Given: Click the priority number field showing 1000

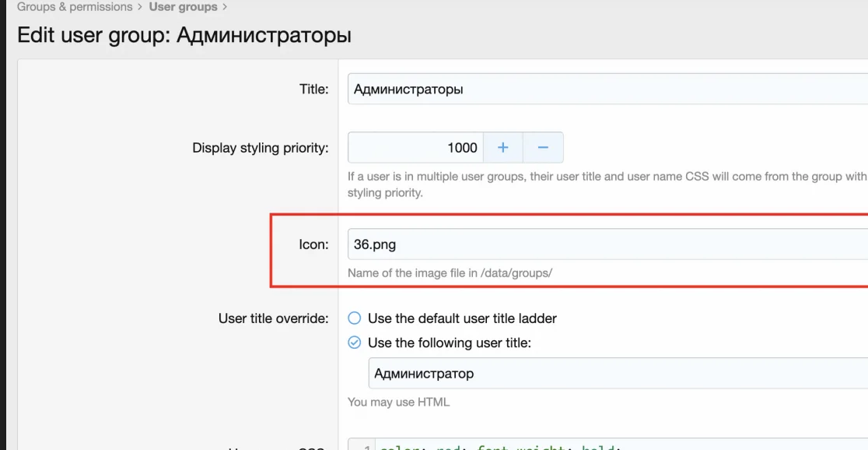Looking at the screenshot, I should (x=416, y=147).
